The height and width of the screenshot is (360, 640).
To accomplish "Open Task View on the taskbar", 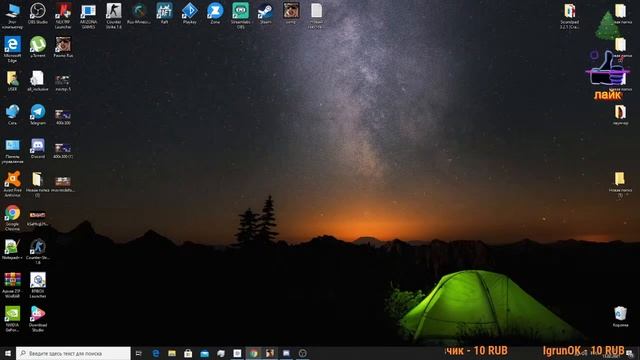I will click(x=139, y=353).
